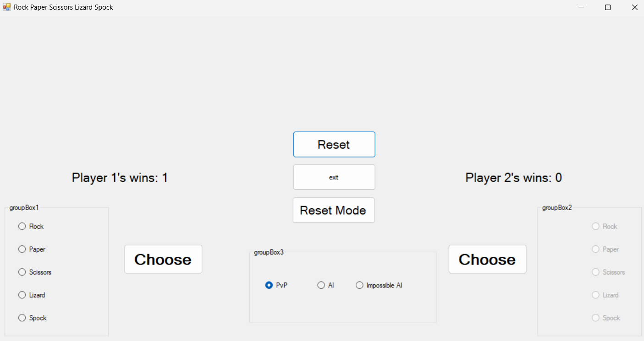Click Player 2's Choose button
This screenshot has height=341, width=644.
tap(487, 259)
